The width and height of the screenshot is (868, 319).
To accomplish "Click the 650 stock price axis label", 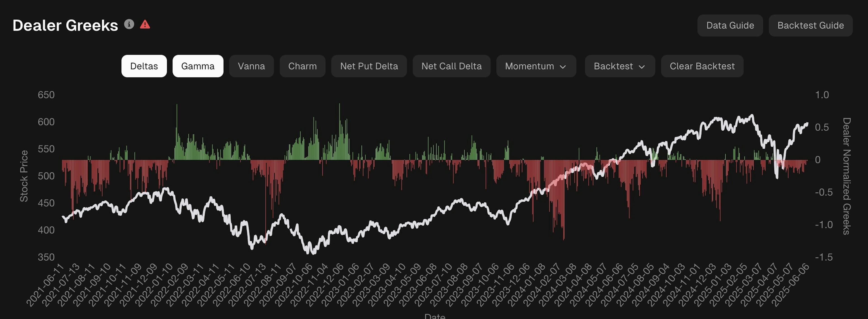I will (46, 95).
